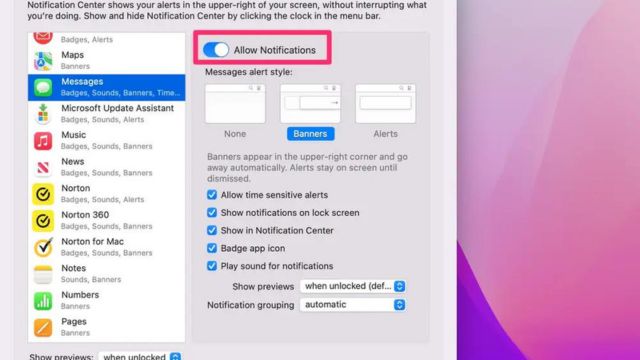The image size is (640, 360).
Task: Open the Notification grouping dropdown
Action: pos(353,304)
